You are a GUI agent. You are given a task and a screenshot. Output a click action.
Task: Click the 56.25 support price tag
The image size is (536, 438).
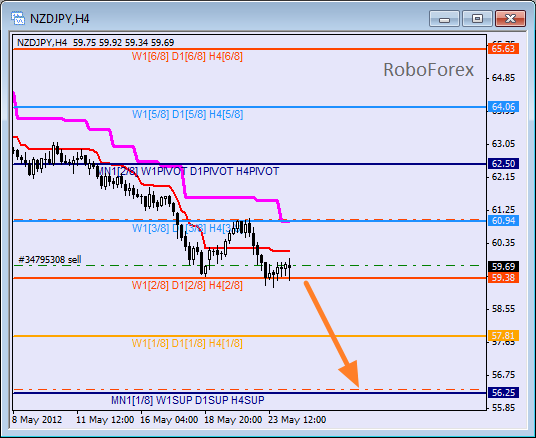point(504,392)
